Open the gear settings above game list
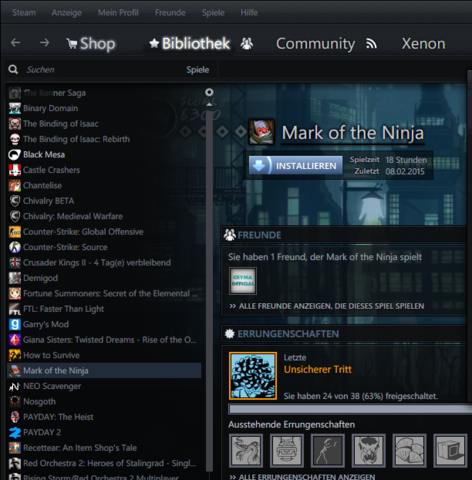 tap(209, 92)
